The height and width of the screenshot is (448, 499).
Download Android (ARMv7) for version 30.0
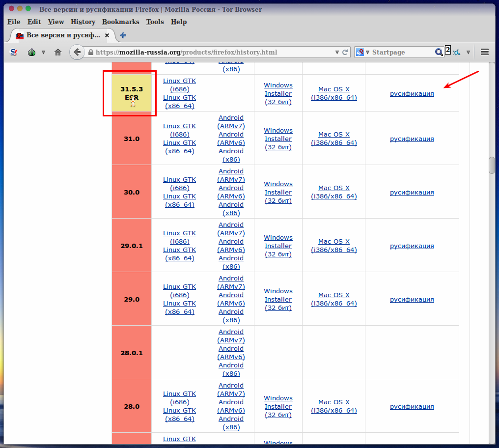(231, 175)
